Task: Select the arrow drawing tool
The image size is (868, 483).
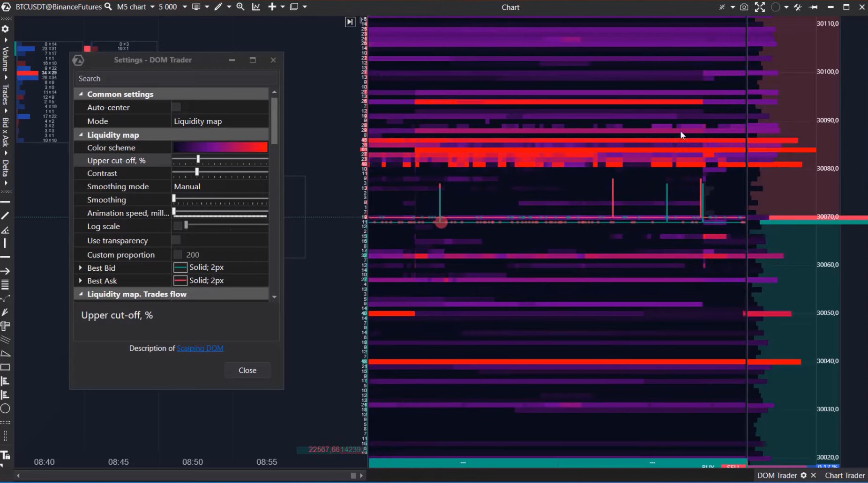Action: click(5, 271)
